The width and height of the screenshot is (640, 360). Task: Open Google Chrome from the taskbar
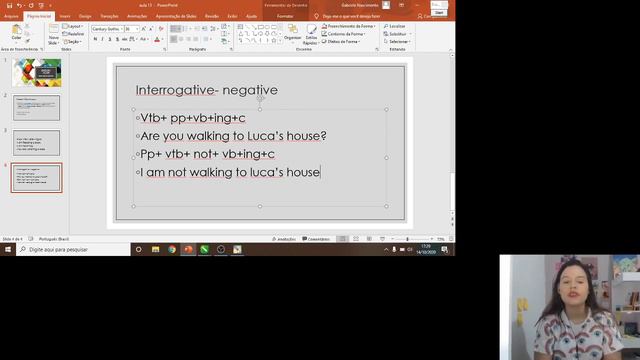point(172,249)
